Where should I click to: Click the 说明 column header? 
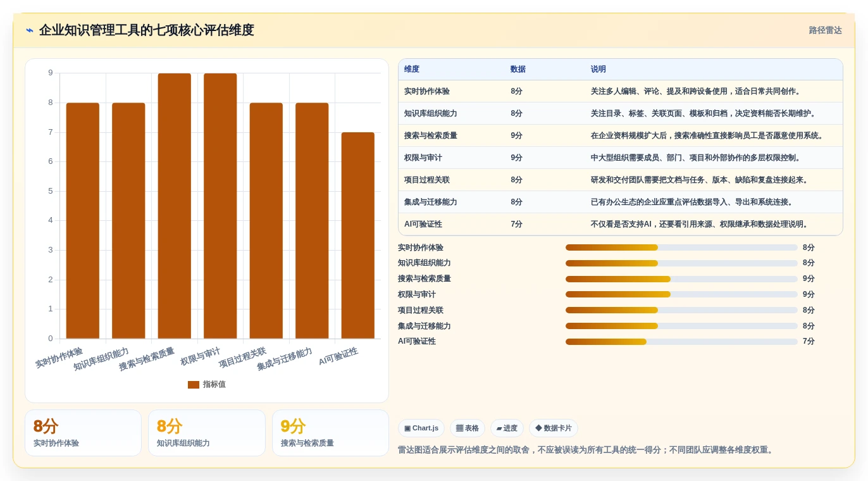click(x=598, y=70)
